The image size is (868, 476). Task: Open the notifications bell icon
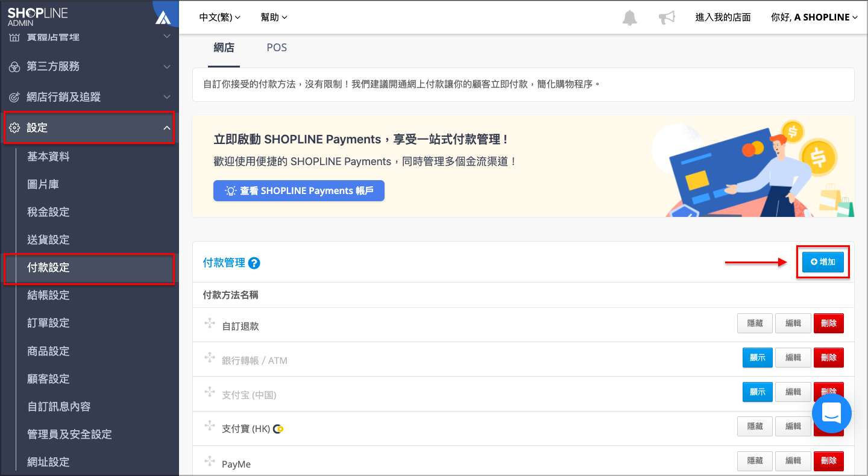click(629, 17)
